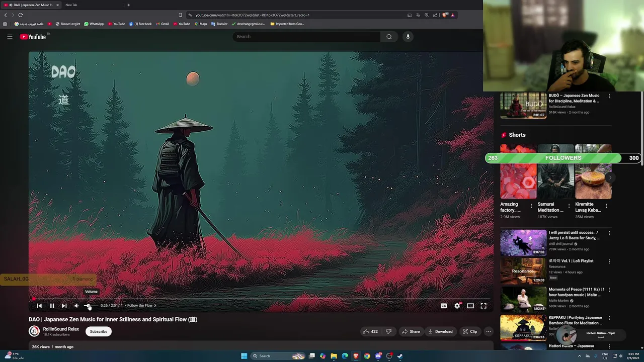Open options for 'Amazing factory' short
This screenshot has height=362, width=644.
(x=532, y=206)
